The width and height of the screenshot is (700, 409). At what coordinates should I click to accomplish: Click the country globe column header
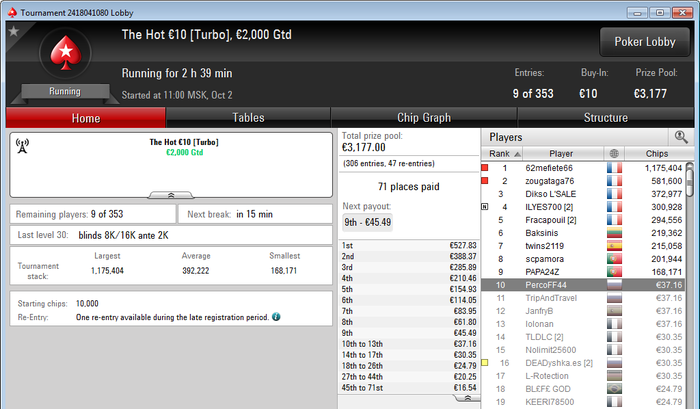[x=614, y=154]
